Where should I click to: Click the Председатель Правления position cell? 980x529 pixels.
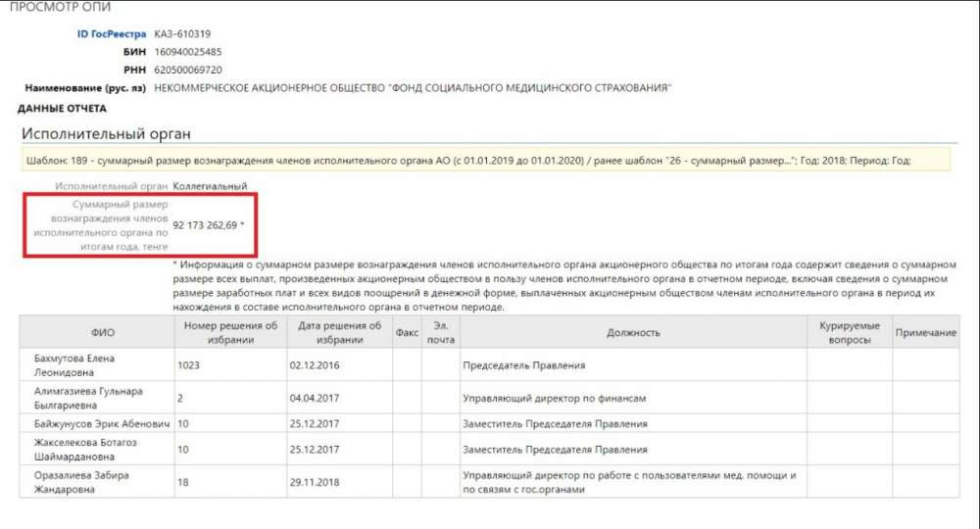(x=523, y=365)
